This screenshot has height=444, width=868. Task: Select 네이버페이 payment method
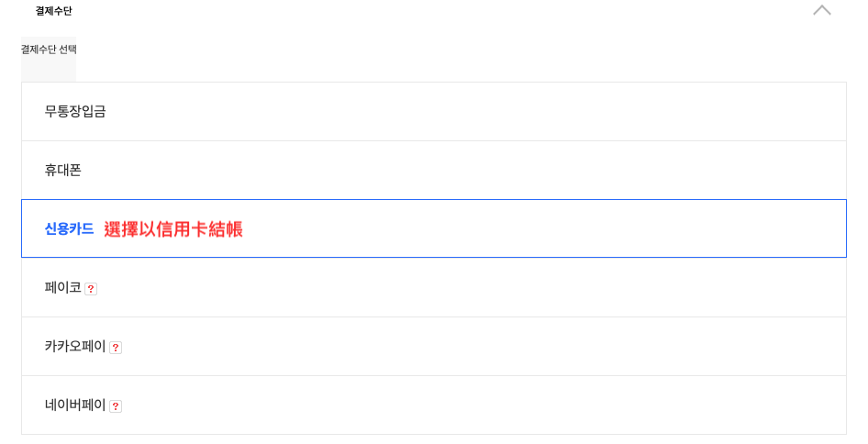click(433, 405)
